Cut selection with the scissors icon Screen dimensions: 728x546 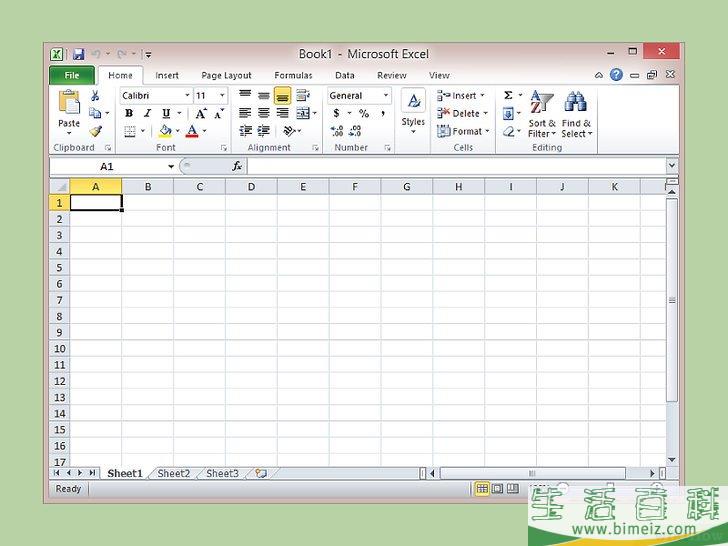tap(95, 96)
